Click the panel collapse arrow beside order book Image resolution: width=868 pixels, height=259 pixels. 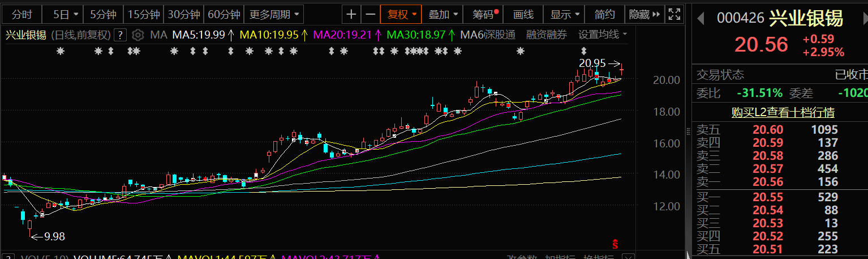pyautogui.click(x=688, y=254)
